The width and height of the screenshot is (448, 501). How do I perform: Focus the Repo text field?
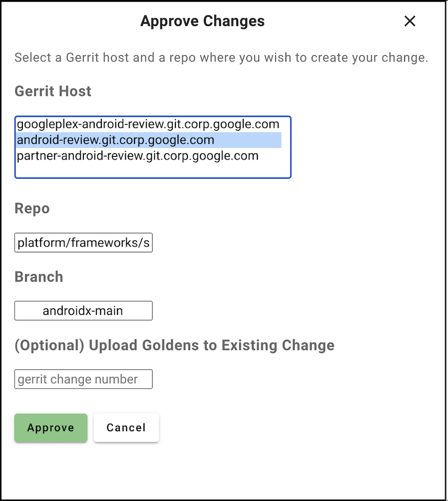83,243
